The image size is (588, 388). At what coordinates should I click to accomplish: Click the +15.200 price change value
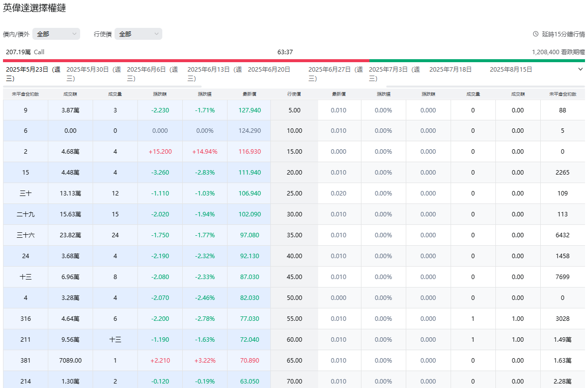(x=160, y=152)
